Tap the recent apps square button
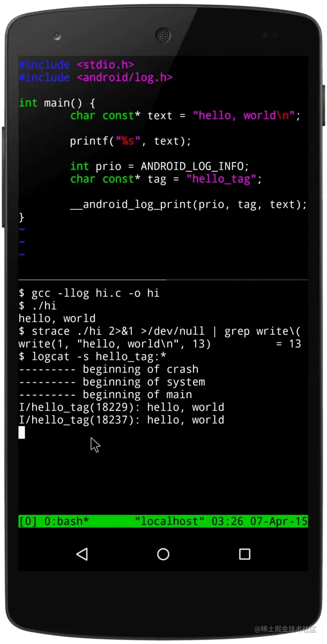This screenshot has height=644, width=327. coord(244,554)
